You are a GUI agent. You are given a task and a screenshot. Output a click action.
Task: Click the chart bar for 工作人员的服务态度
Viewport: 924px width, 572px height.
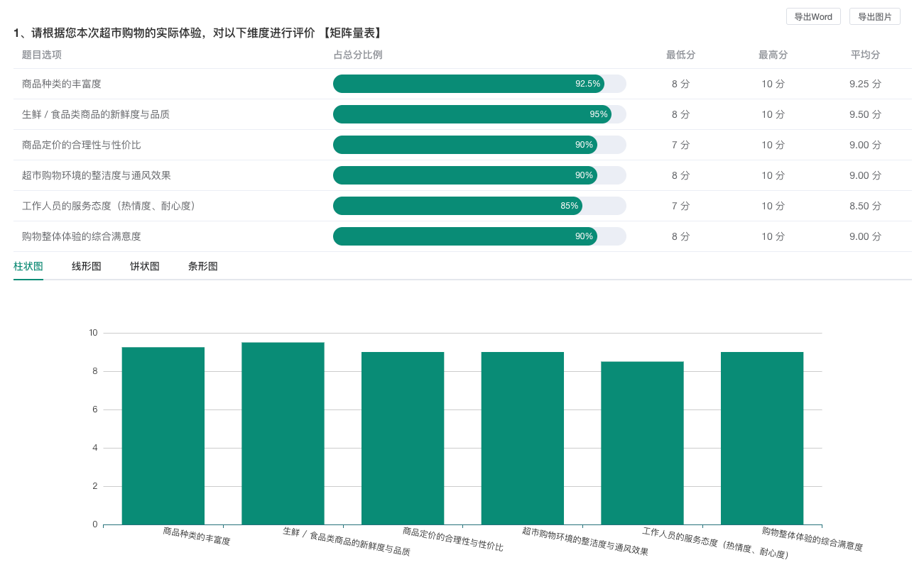642,443
